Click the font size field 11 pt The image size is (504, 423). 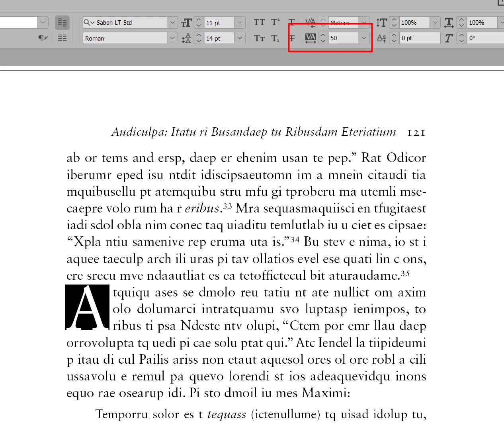coord(219,23)
